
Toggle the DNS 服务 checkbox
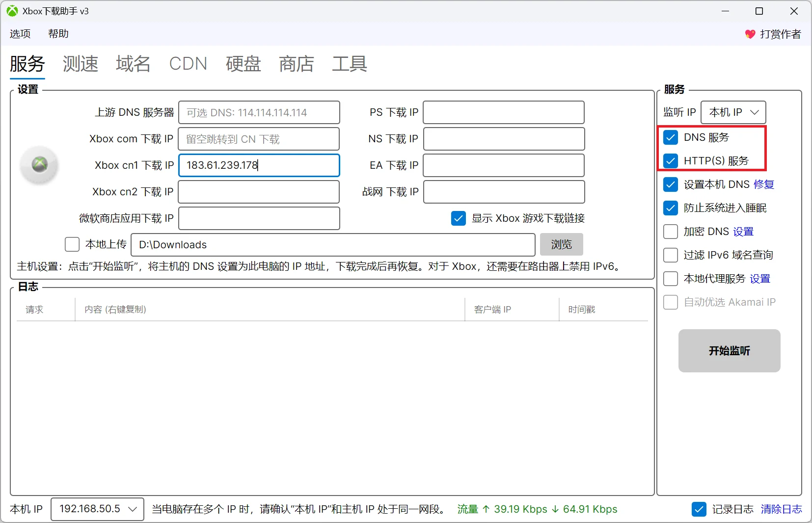pyautogui.click(x=671, y=137)
